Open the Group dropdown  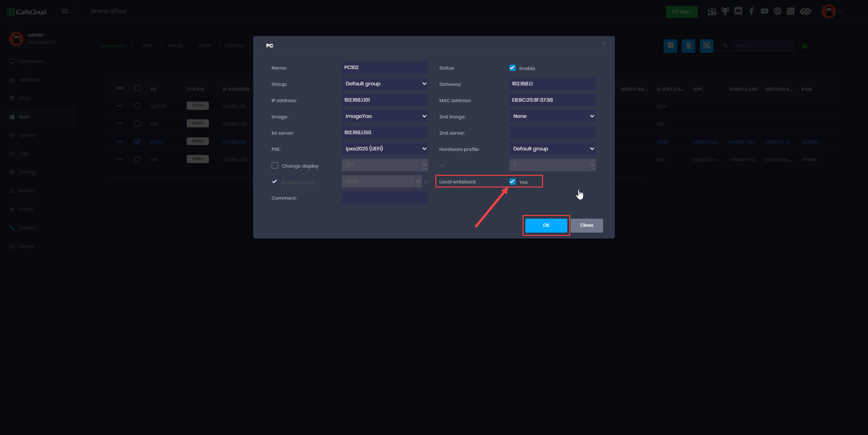[385, 84]
